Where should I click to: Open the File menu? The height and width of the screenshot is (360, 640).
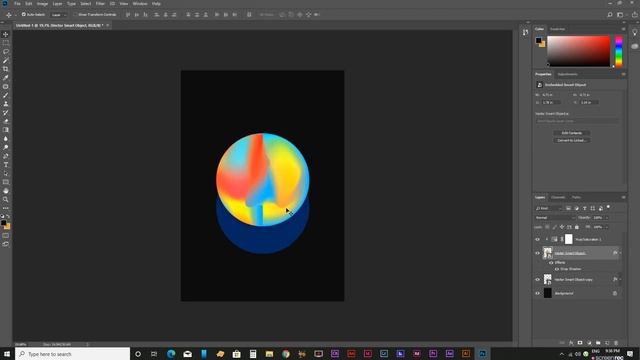[17, 4]
